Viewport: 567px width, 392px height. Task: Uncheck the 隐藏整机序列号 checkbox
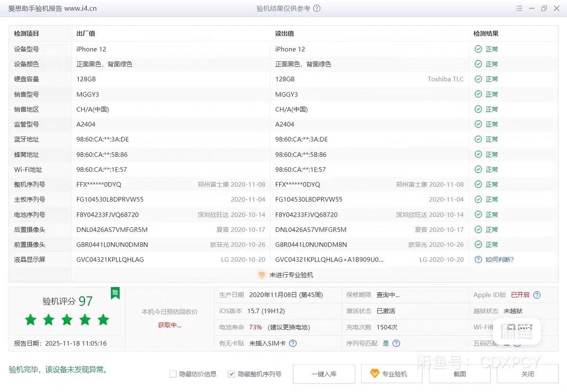coord(232,374)
